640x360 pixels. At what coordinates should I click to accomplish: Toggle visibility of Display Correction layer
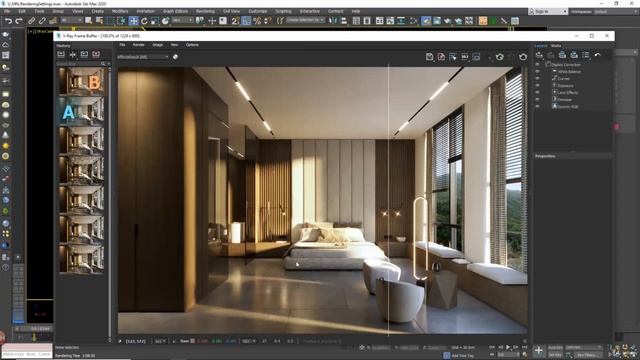[x=537, y=64]
